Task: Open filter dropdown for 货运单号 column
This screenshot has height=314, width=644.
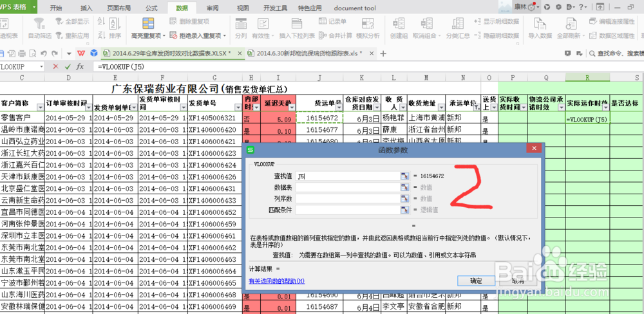Action: (339, 107)
